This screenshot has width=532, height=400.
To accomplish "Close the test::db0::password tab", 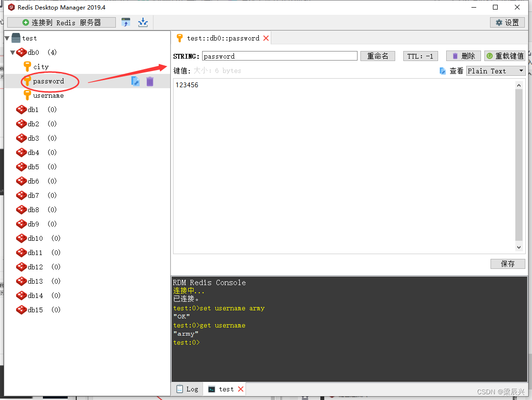I will coord(266,38).
